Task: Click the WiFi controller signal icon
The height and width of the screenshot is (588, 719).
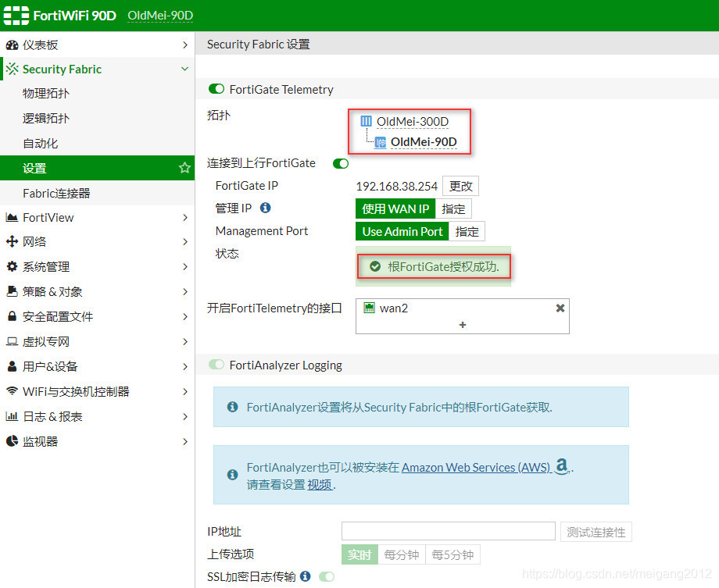Action: tap(12, 391)
